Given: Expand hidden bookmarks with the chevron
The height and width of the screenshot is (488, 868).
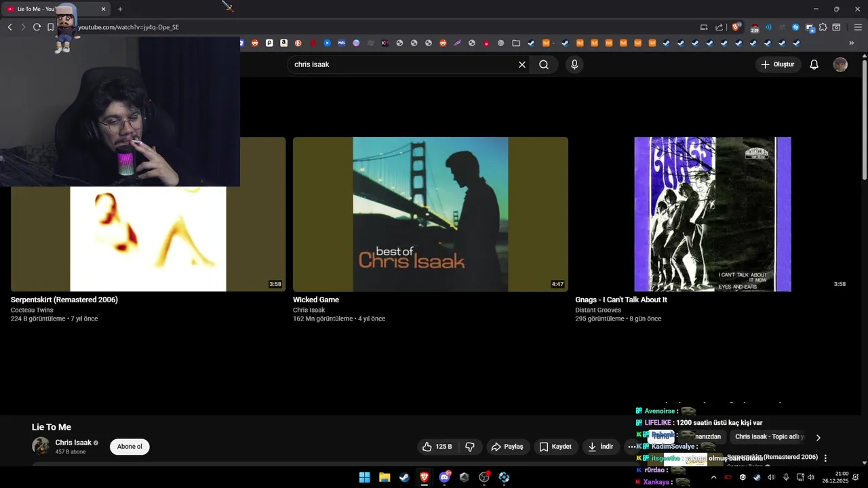Looking at the screenshot, I should point(852,43).
